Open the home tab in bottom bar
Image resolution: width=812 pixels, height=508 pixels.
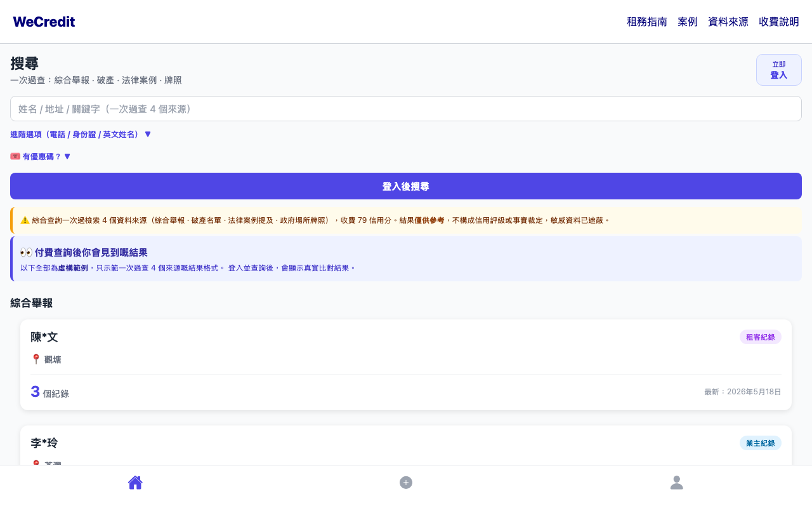[x=135, y=483]
